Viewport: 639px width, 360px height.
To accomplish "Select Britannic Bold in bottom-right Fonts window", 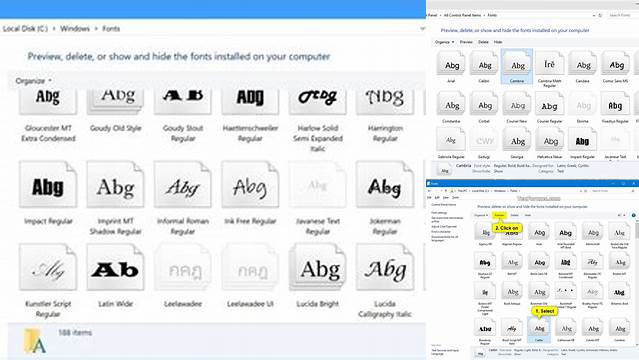I will (x=619, y=290).
